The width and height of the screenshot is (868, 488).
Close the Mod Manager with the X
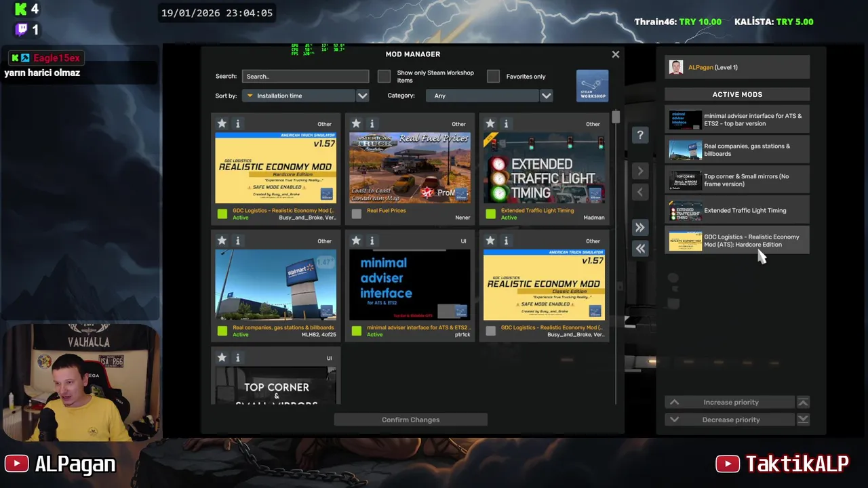615,54
